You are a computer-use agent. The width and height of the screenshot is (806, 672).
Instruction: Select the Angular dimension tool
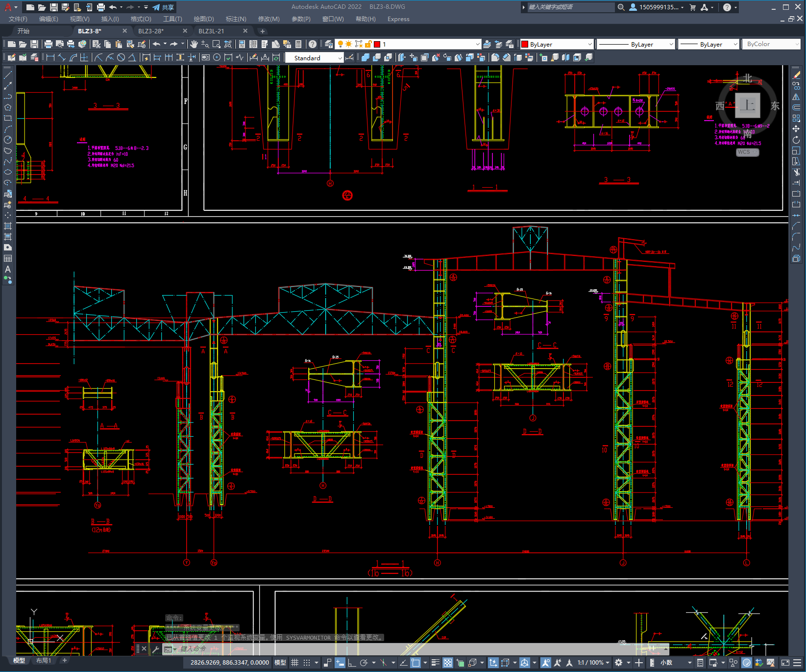point(132,58)
